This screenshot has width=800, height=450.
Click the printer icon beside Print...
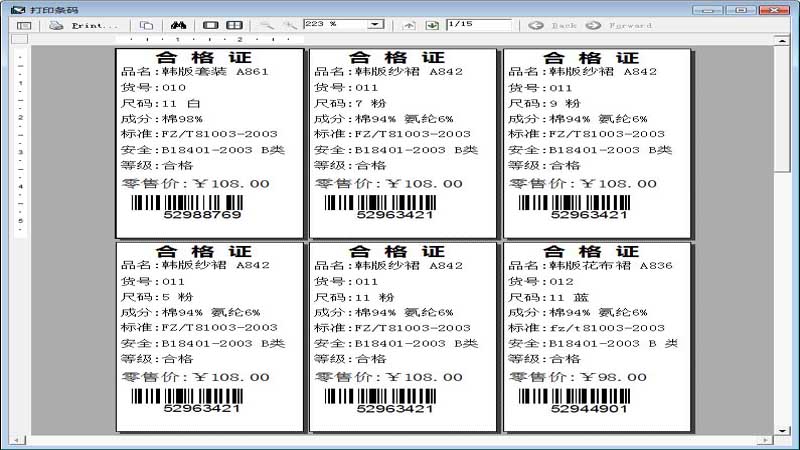[56, 26]
